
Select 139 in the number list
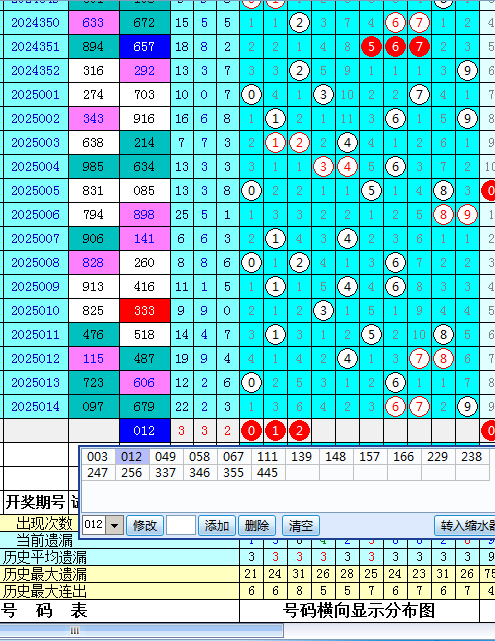(x=301, y=456)
